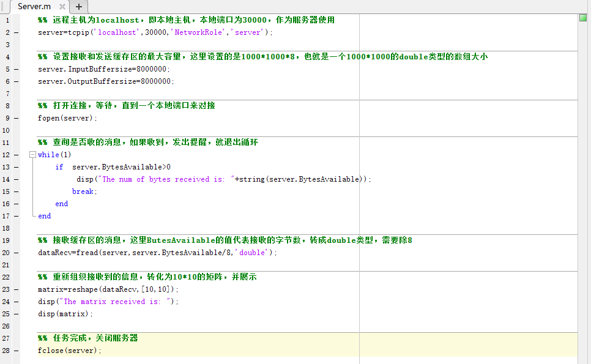591x364 pixels.
Task: Open a new editor tab with the plus button
Action: pos(78,8)
